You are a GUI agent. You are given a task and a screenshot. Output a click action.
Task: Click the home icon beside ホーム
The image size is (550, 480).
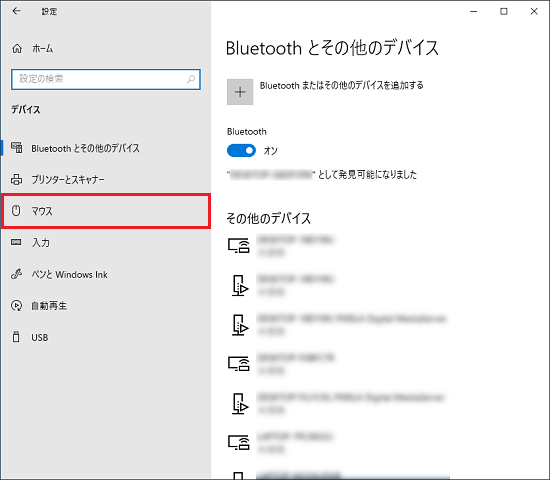[x=17, y=48]
